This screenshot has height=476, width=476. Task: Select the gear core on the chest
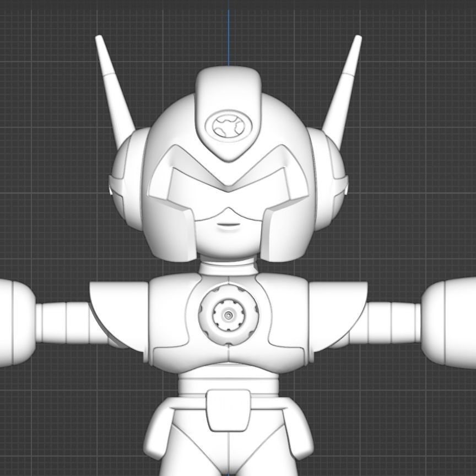[x=229, y=316]
